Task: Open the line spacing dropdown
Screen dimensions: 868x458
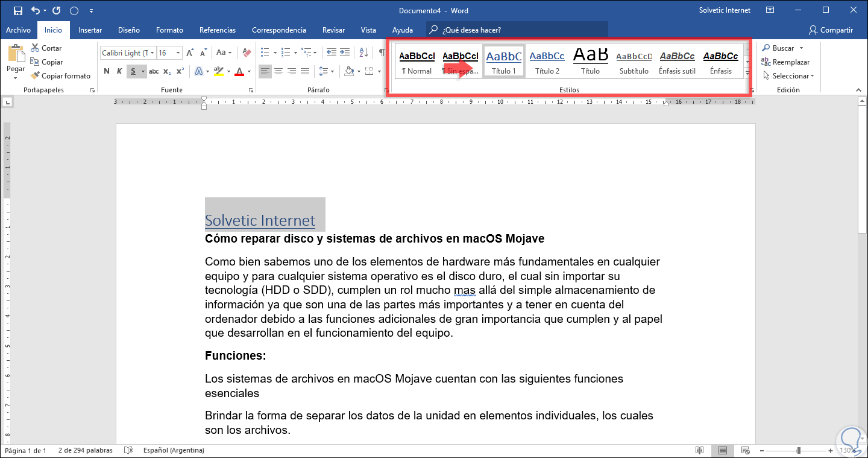Action: tap(326, 72)
